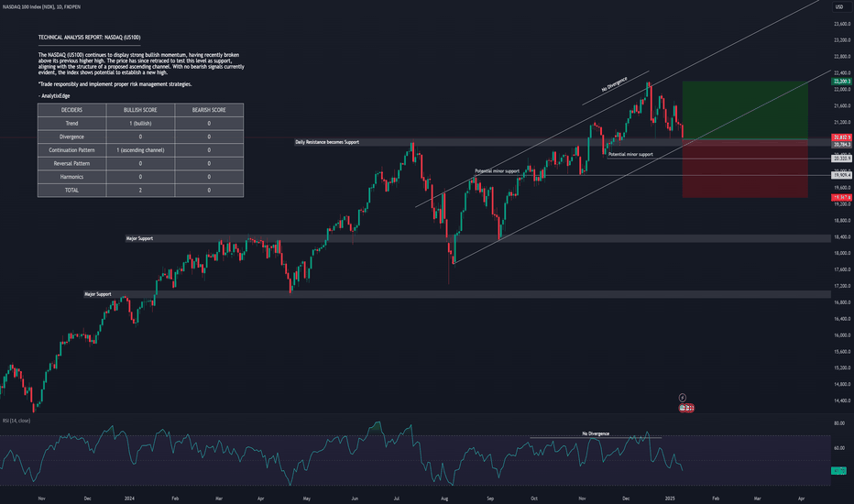Click the TECHNICAL ANALYSIS REPORT heading text

click(x=89, y=38)
